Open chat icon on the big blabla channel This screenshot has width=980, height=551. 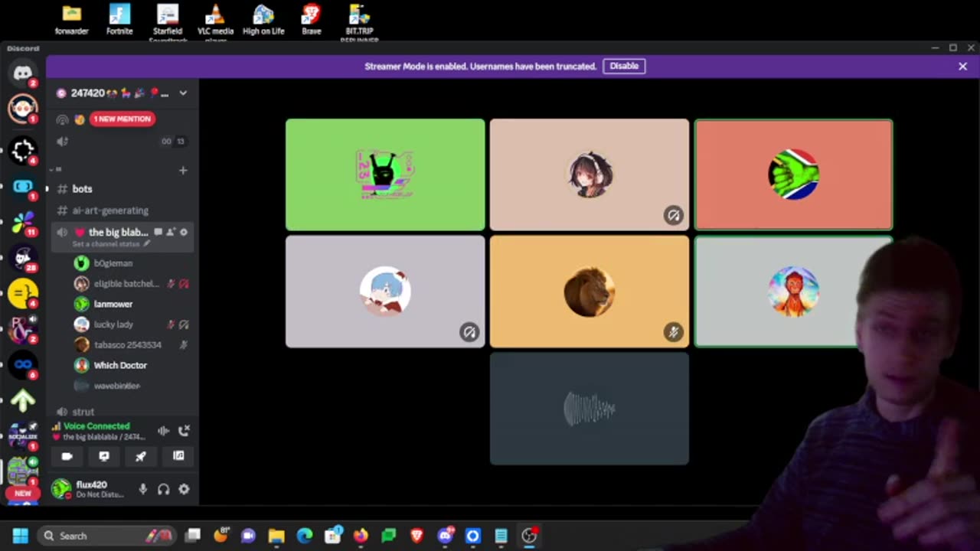tap(158, 232)
